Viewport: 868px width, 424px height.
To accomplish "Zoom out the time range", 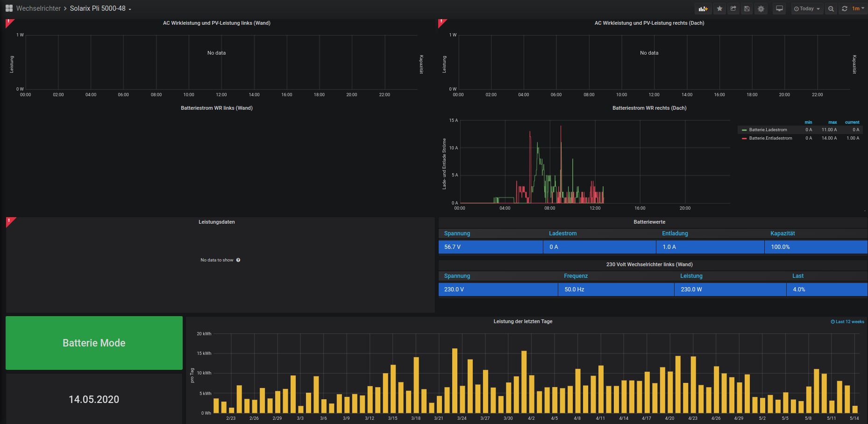I will pyautogui.click(x=831, y=8).
